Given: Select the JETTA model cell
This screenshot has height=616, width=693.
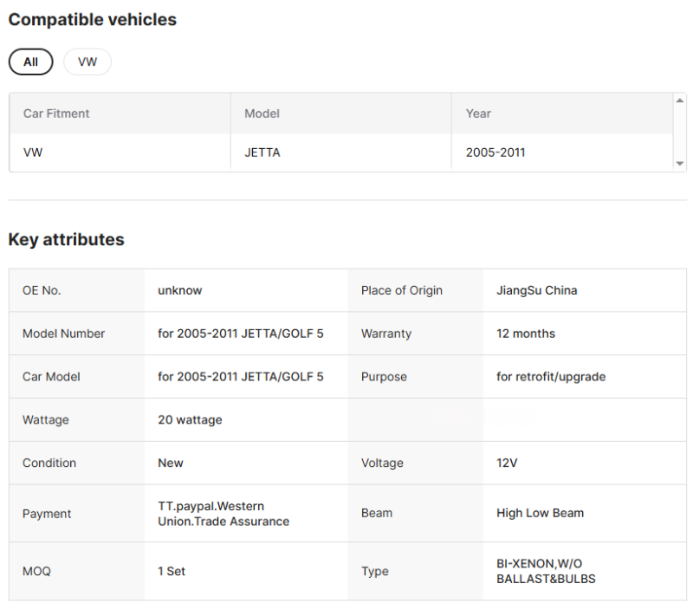Looking at the screenshot, I should (262, 152).
